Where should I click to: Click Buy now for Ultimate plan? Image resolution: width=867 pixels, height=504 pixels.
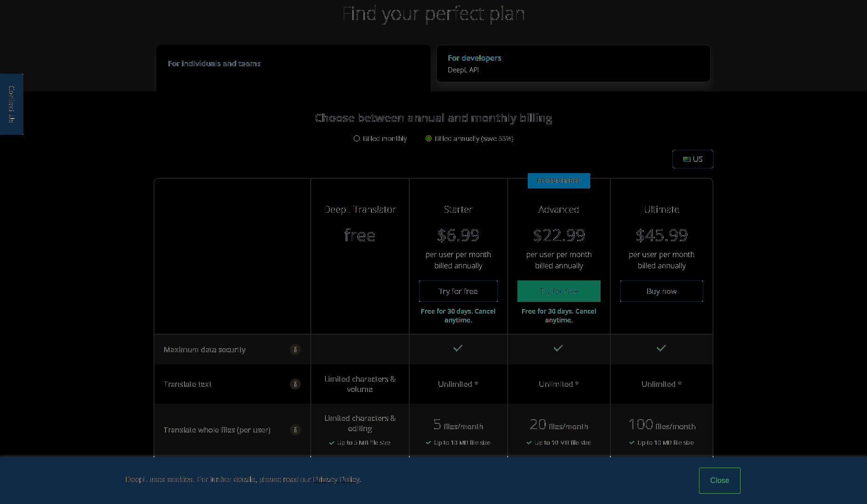pos(661,291)
